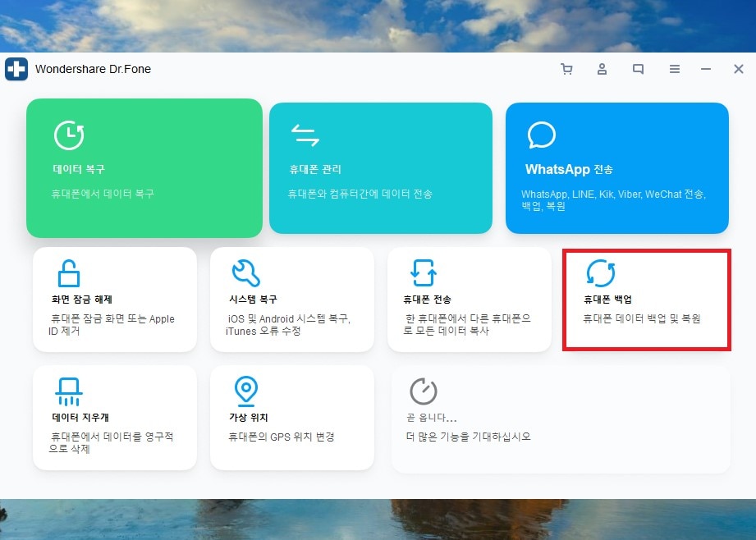Click the iOS 및 Android 시스템 복구 description
756x540 pixels.
pos(288,325)
